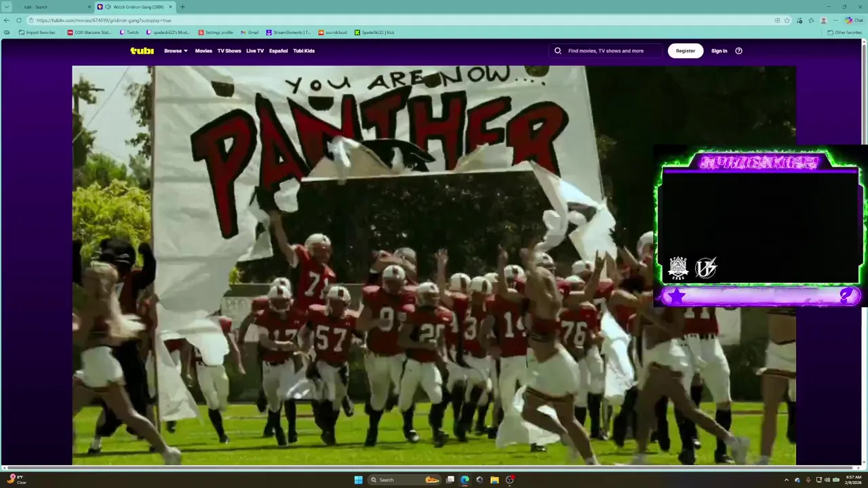This screenshot has width=868, height=488.
Task: Click the microphone icon in system tray
Action: [808, 480]
